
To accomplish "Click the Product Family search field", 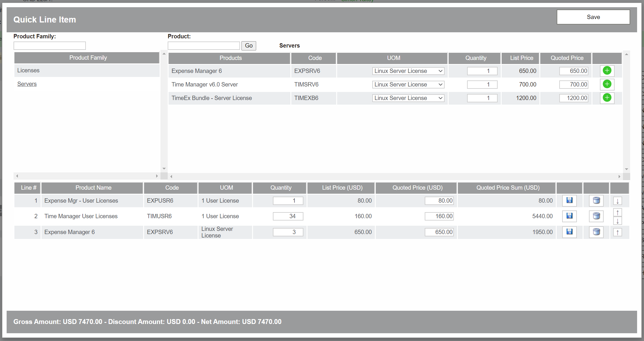I will pos(50,46).
